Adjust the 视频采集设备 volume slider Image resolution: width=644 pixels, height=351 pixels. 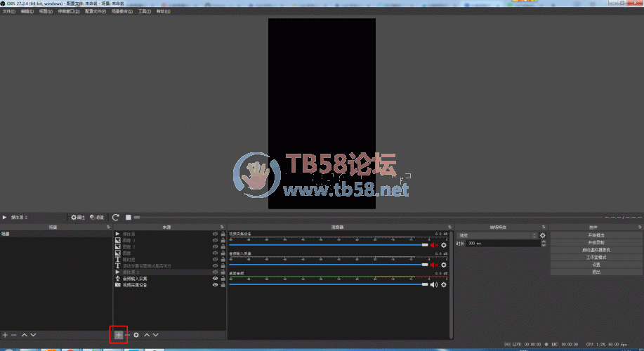tap(329, 245)
